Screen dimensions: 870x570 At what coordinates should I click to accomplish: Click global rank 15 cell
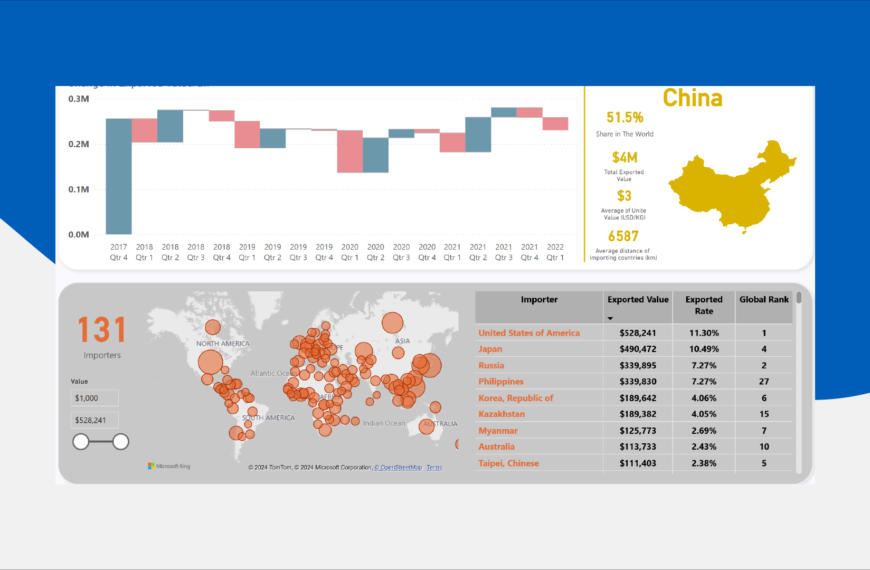click(x=763, y=414)
